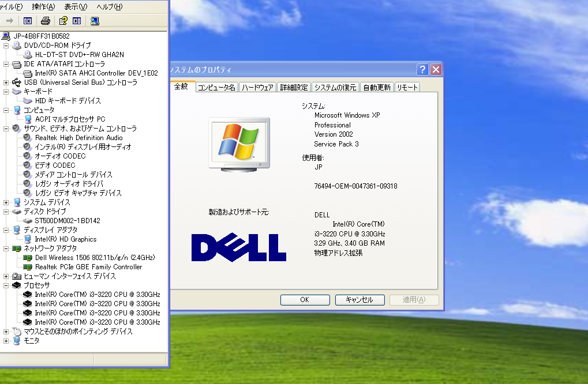Click the keyboard category icon
This screenshot has height=384, width=588.
pyautogui.click(x=17, y=92)
